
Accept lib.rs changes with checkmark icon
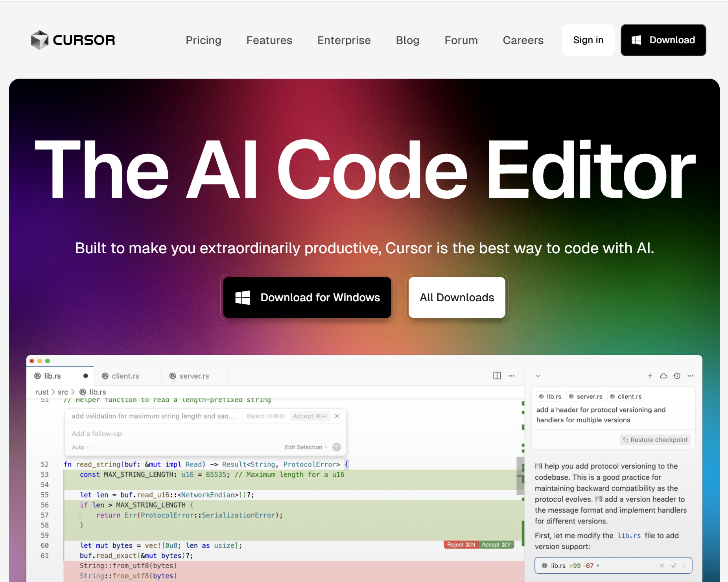[x=674, y=565]
